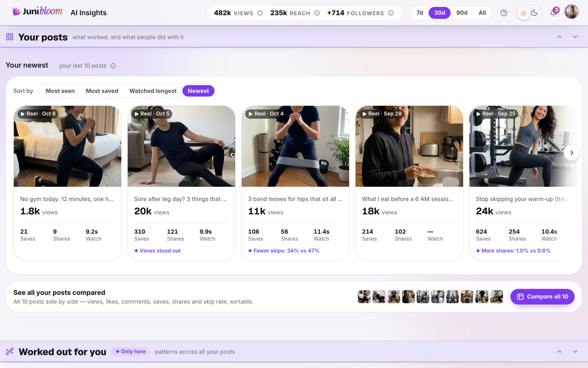This screenshot has height=368, width=588.
Task: Click the 'Your posts' section title
Action: coord(43,37)
